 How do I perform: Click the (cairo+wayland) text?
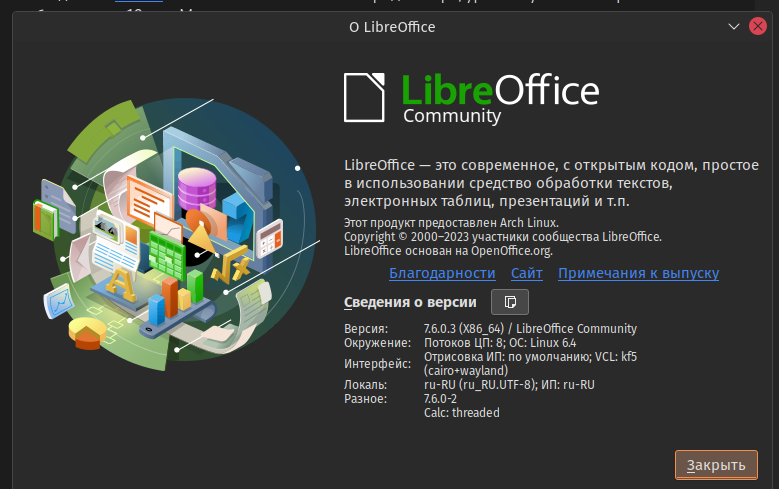point(466,371)
